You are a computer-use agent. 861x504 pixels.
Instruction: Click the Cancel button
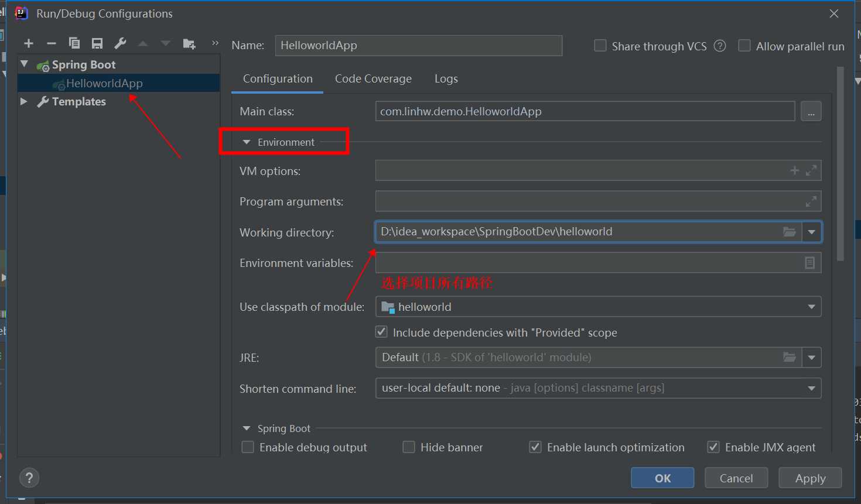coord(736,478)
